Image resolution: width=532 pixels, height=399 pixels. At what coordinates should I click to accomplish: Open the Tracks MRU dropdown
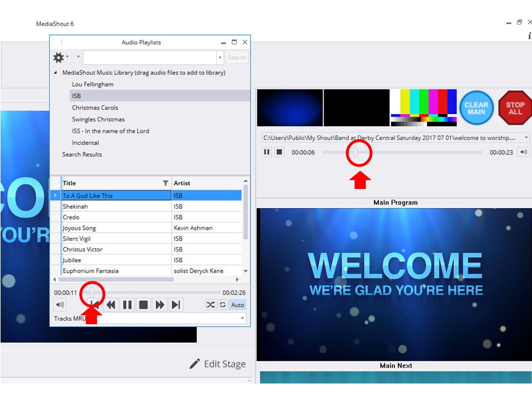(242, 319)
